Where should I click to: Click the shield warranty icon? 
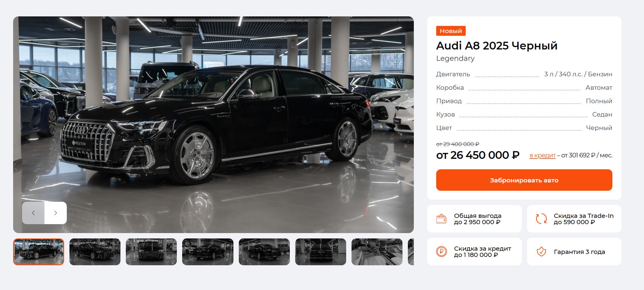pos(541,252)
